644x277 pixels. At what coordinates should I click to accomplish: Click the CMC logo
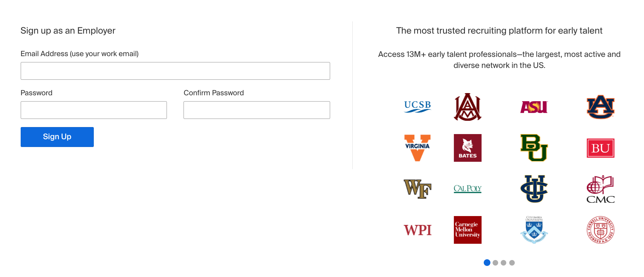click(600, 189)
